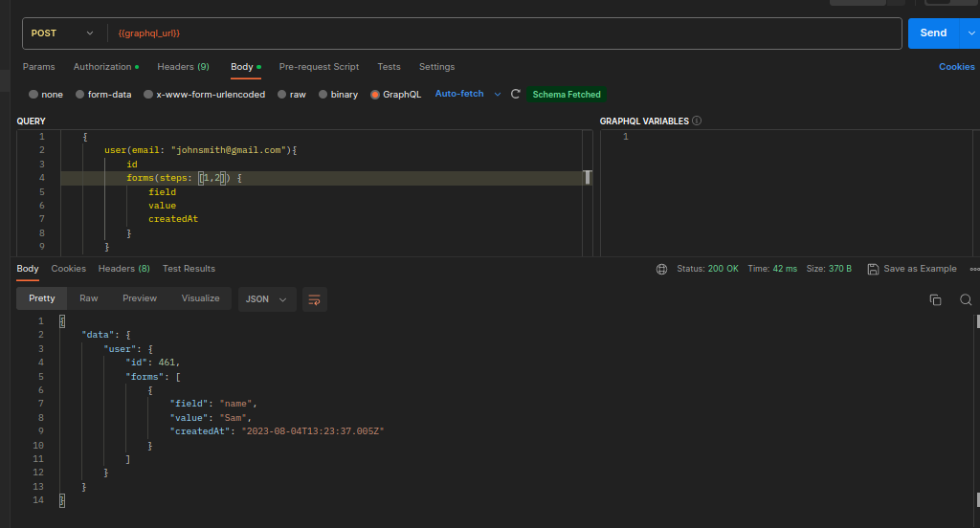Click the refresh schema icon
The width and height of the screenshot is (980, 528).
point(516,95)
